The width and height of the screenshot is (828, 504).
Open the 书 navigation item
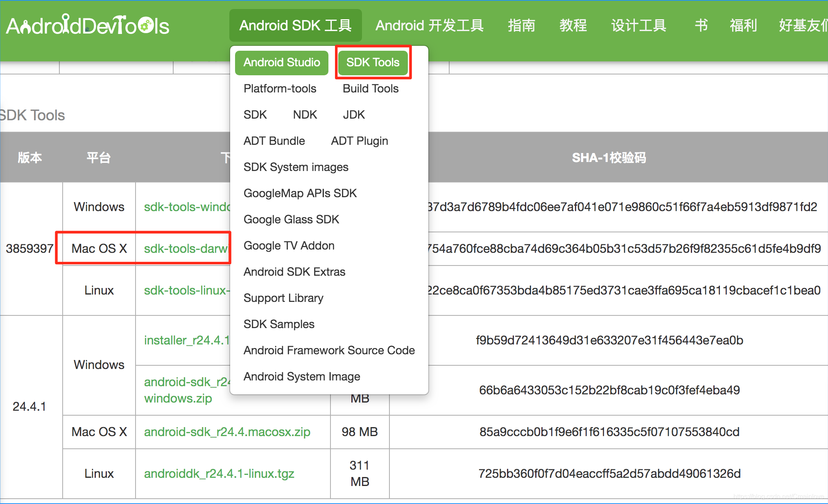(x=701, y=25)
